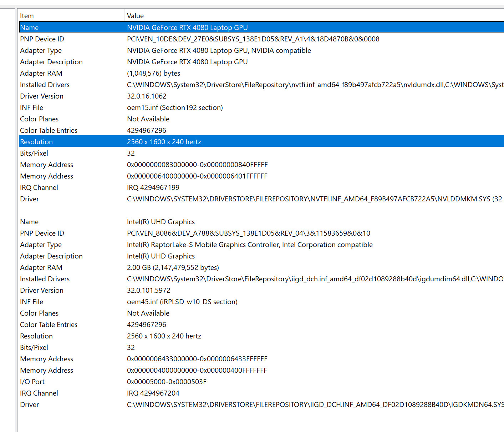Viewport: 504px width, 432px height.
Task: Select the (1,048,576) bytes Adapter RAM value
Action: click(153, 73)
